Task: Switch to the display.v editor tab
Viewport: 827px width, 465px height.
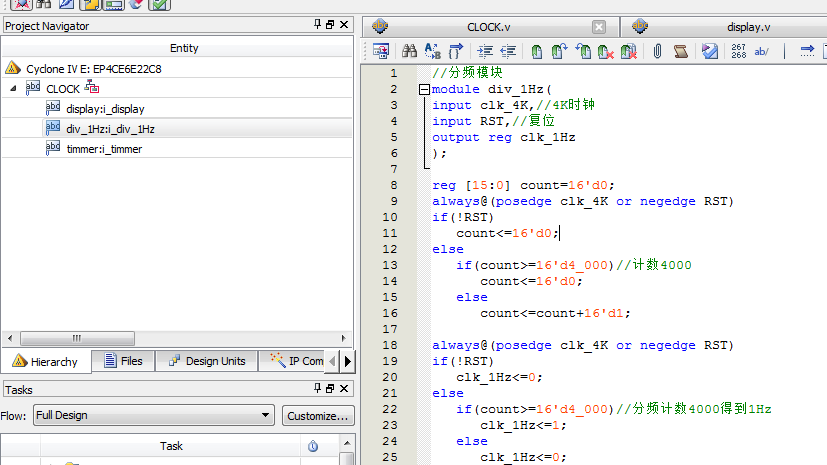Action: (x=748, y=27)
